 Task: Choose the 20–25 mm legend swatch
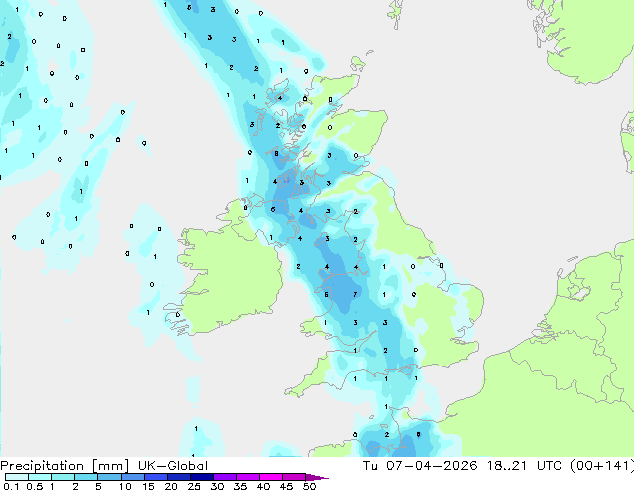(x=179, y=477)
